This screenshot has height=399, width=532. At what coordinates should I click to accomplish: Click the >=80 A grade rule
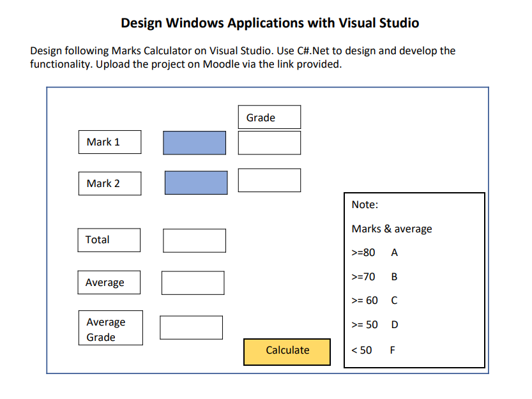click(374, 253)
